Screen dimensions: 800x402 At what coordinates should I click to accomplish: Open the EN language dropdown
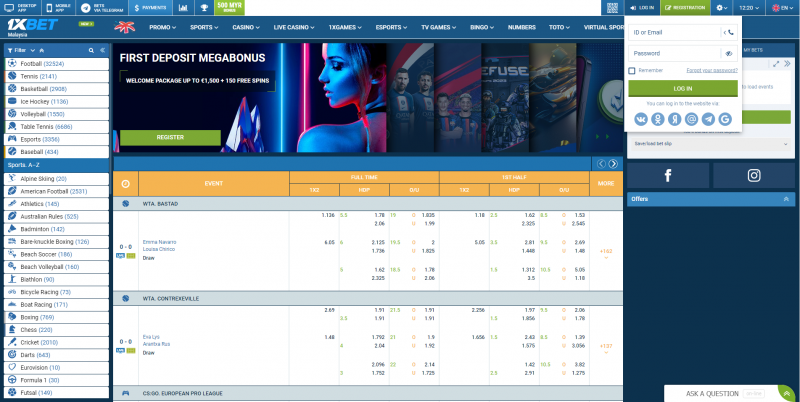point(782,8)
